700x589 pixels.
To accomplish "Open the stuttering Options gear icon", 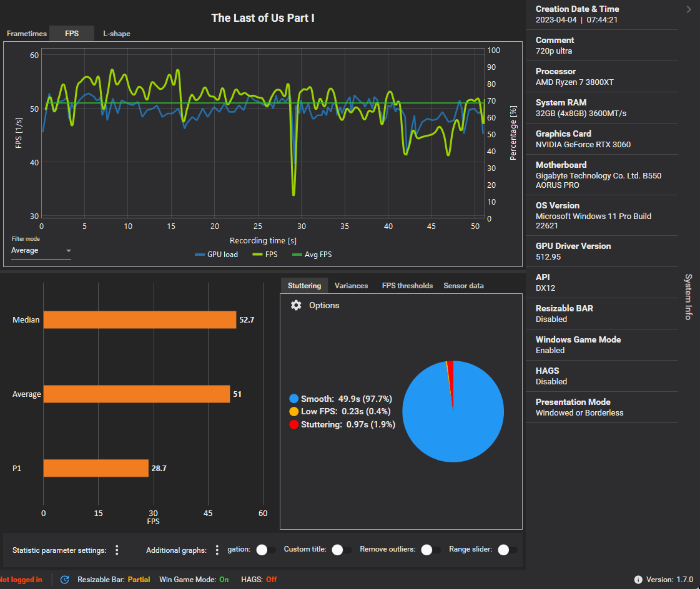I will 296,305.
